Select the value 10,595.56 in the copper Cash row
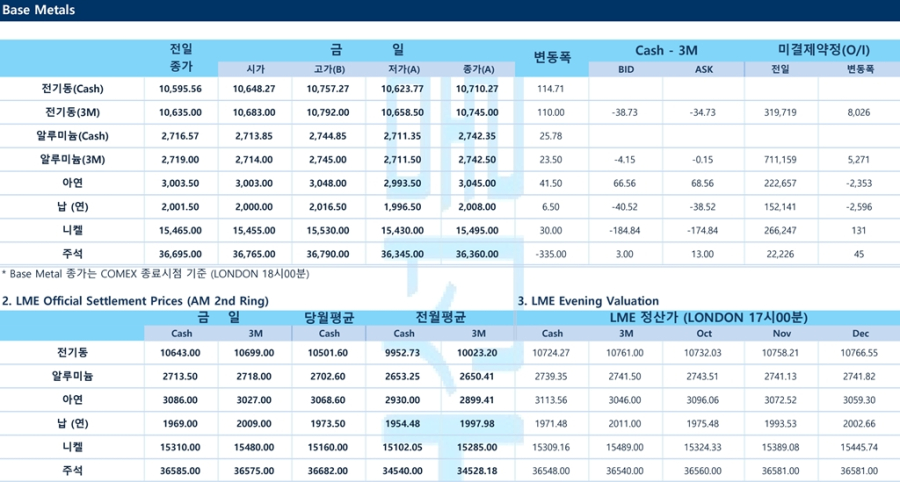This screenshot has height=482, width=900. click(x=180, y=89)
